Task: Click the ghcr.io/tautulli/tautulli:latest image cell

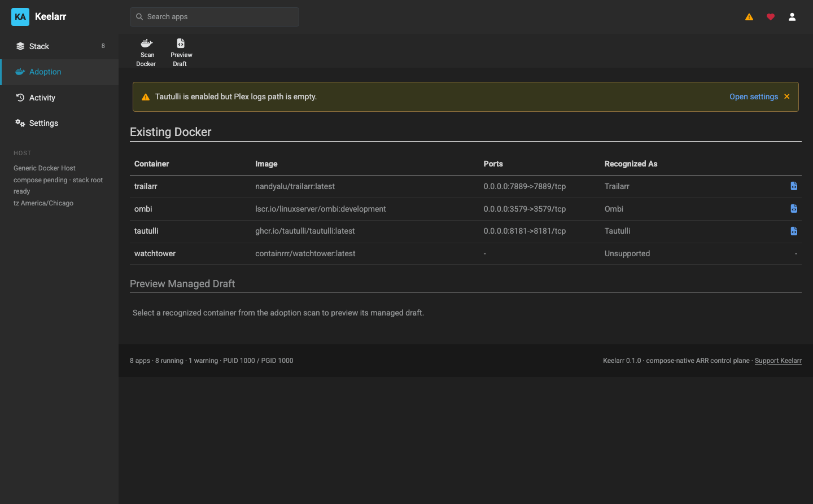Action: tap(305, 231)
